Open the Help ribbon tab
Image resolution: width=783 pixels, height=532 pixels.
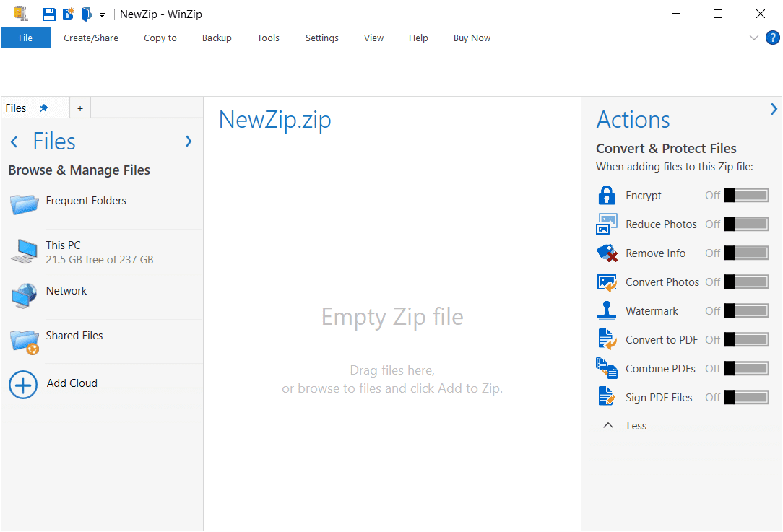[418, 38]
